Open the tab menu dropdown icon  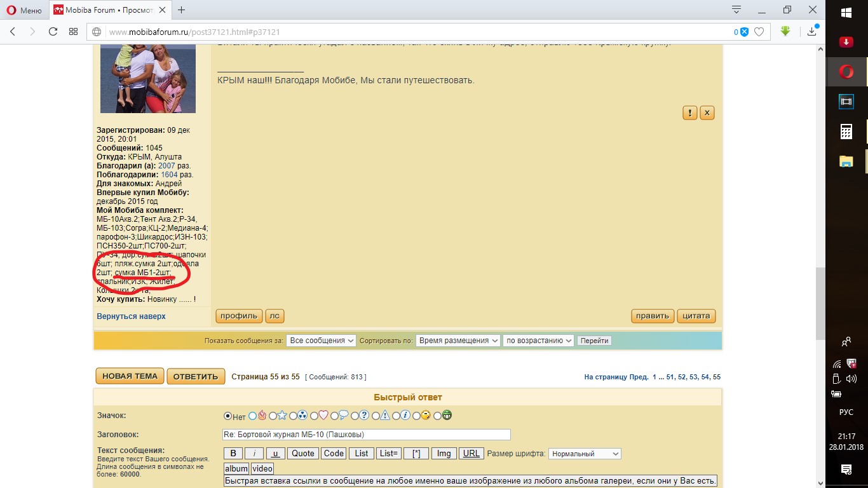tap(736, 10)
